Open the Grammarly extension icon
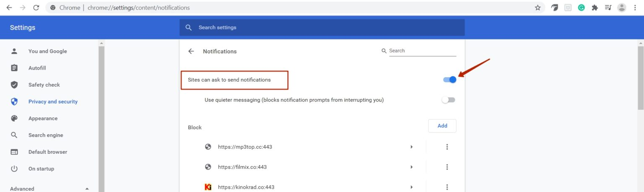 tap(581, 8)
